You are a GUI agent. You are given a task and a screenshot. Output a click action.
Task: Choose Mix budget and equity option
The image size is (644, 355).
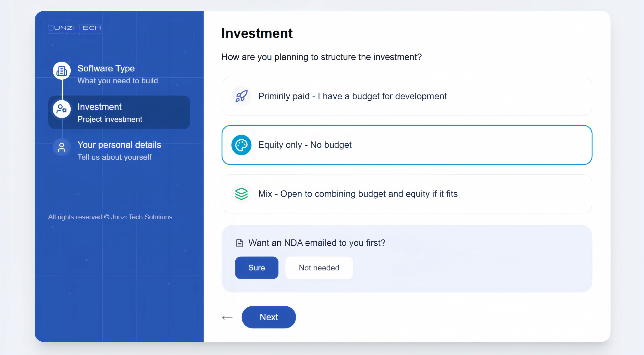407,194
